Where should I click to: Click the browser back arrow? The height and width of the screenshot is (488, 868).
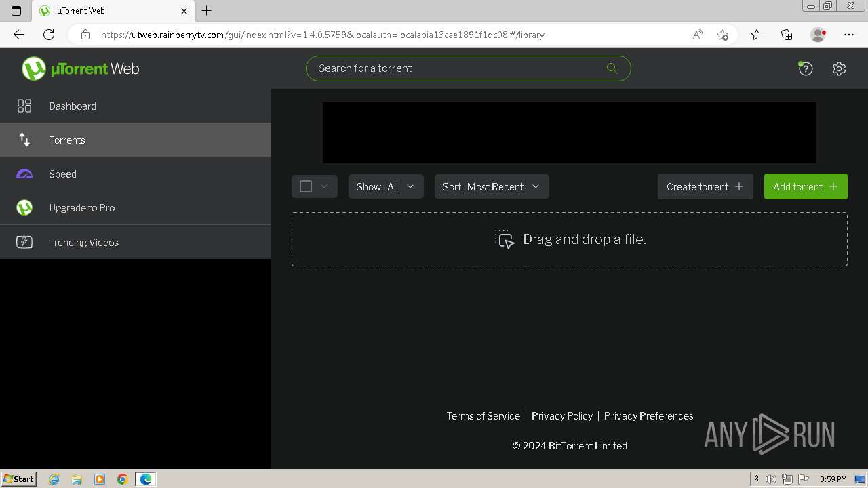19,35
